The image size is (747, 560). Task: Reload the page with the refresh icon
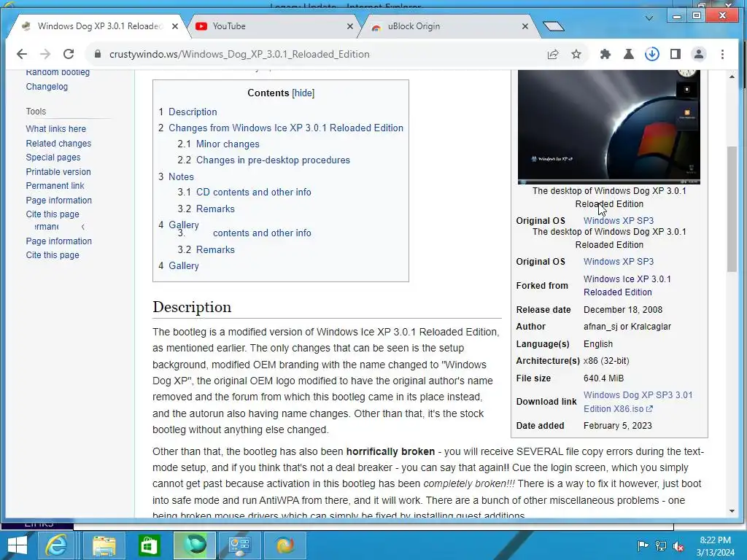coord(69,54)
